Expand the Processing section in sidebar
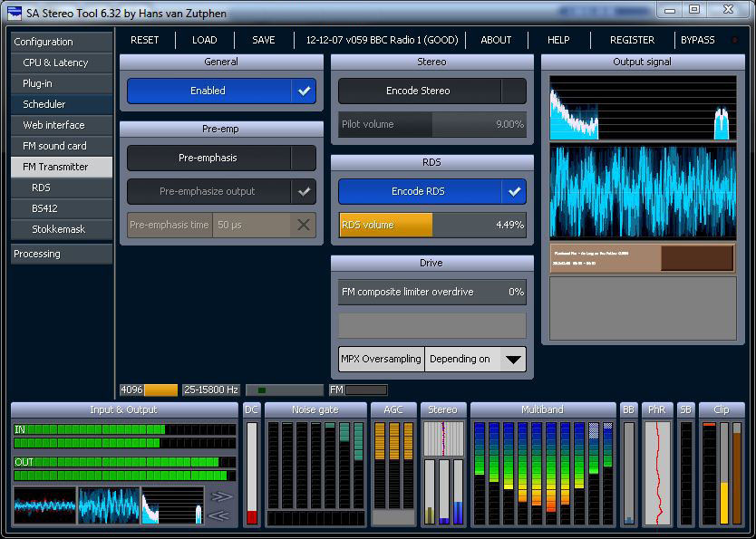Screen dimensions: 756x539 [62, 254]
